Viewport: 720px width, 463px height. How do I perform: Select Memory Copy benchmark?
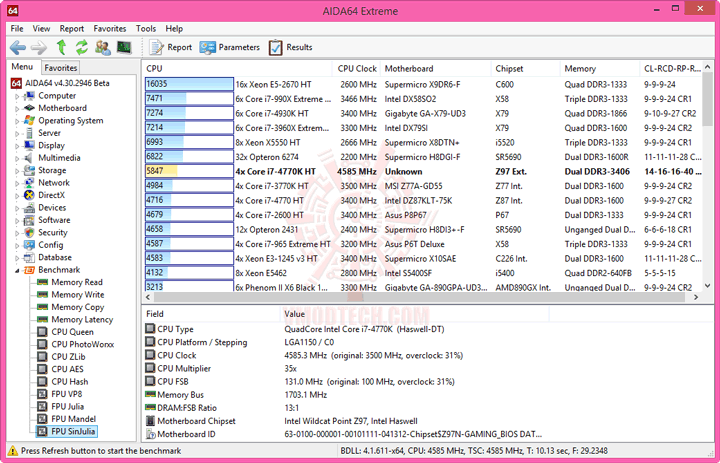pos(78,307)
